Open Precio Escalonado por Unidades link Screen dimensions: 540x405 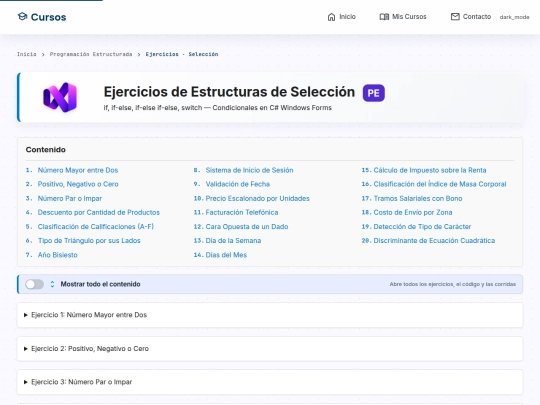click(x=258, y=198)
